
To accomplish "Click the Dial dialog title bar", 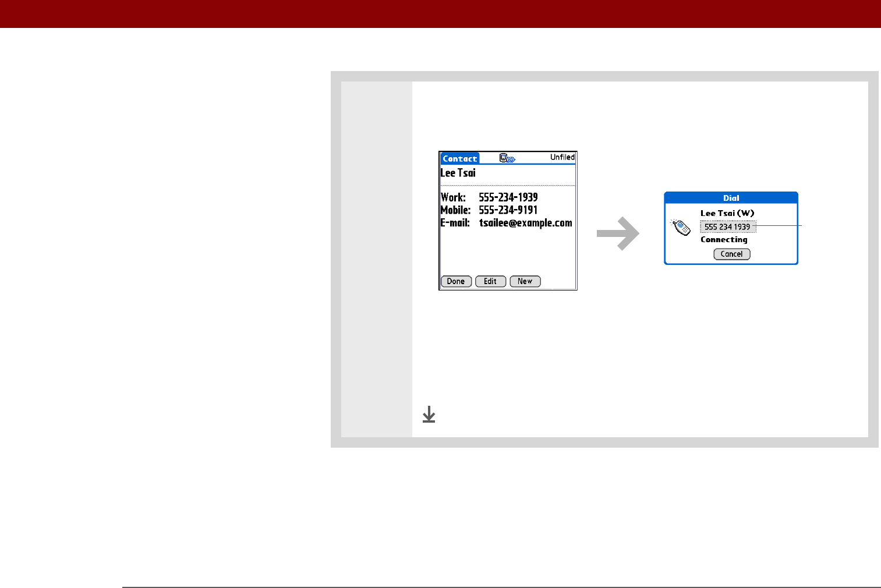I will point(731,198).
